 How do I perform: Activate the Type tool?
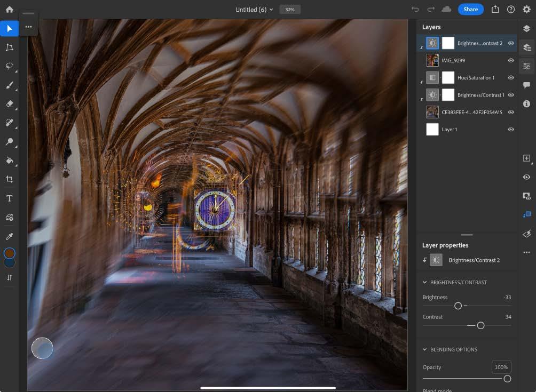coord(9,198)
